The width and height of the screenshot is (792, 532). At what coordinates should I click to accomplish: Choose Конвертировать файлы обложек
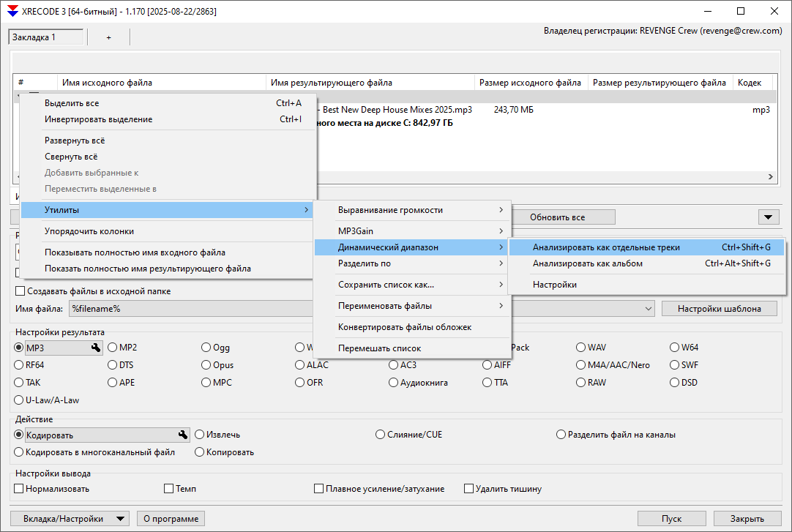point(412,327)
